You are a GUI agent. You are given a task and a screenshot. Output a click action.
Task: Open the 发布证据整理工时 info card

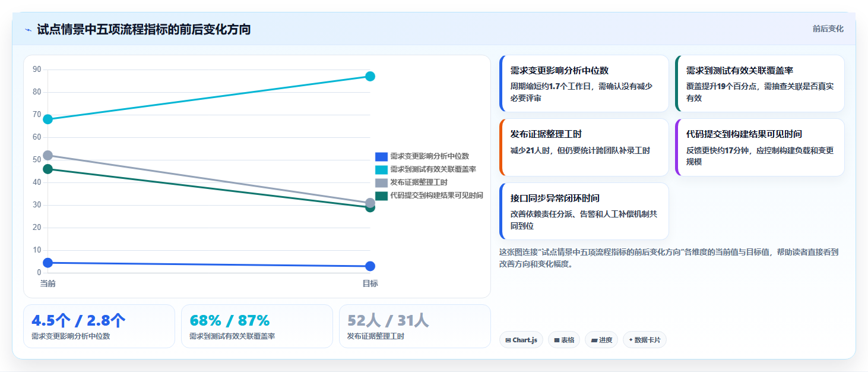pos(584,147)
